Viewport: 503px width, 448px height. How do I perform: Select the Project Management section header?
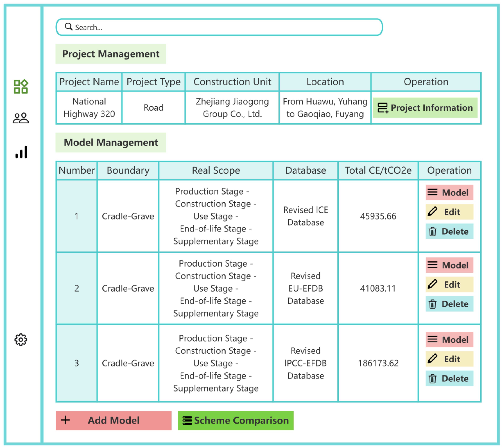(x=111, y=54)
